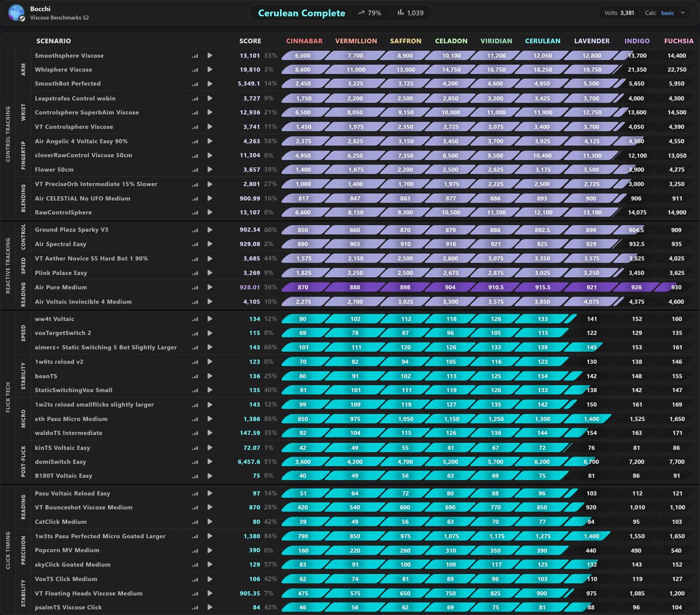Open leaderboard icon for domiSwitch Easy
700x615 pixels.
(195, 462)
